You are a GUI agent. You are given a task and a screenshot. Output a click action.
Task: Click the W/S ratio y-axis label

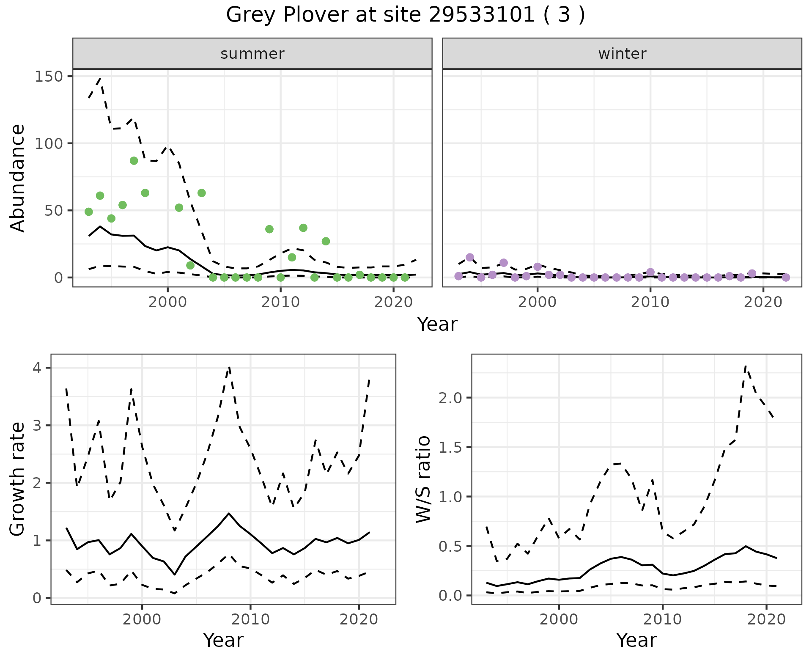(x=423, y=479)
